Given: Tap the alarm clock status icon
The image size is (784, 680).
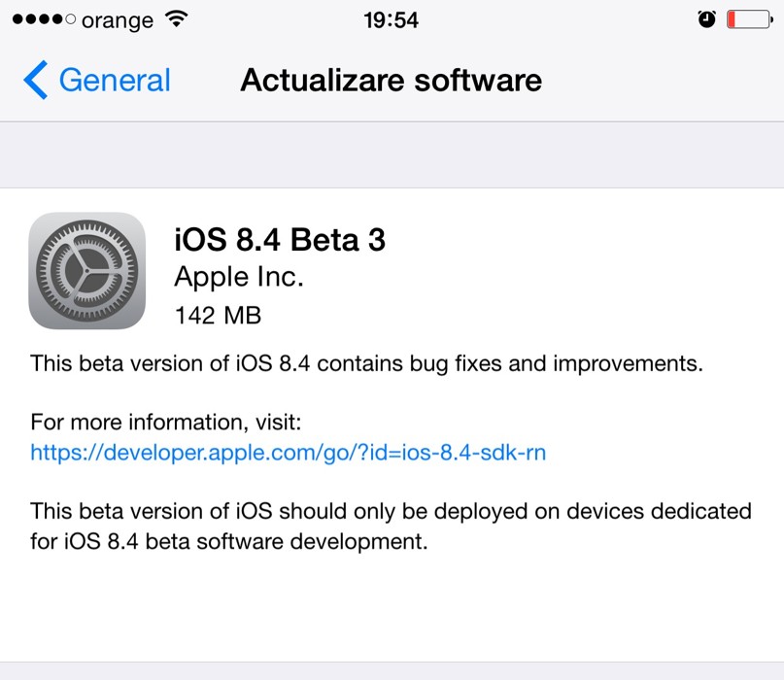Looking at the screenshot, I should coord(707,19).
